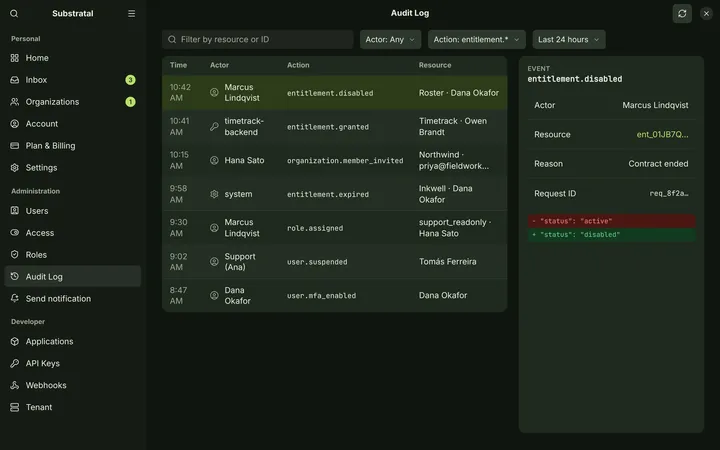Image resolution: width=720 pixels, height=450 pixels.
Task: Select the user.suspended log entry
Action: pos(334,262)
